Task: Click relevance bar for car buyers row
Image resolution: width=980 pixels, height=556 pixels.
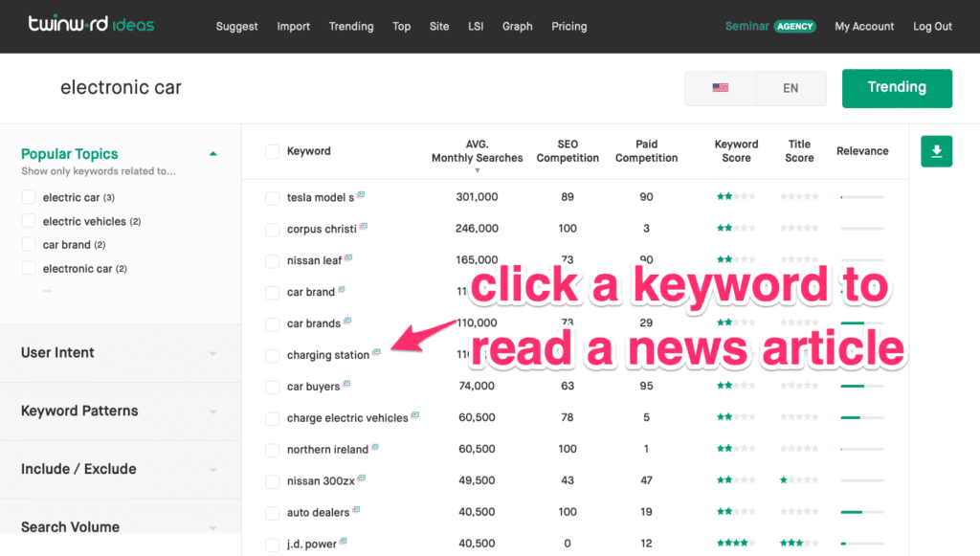Action: pos(862,386)
